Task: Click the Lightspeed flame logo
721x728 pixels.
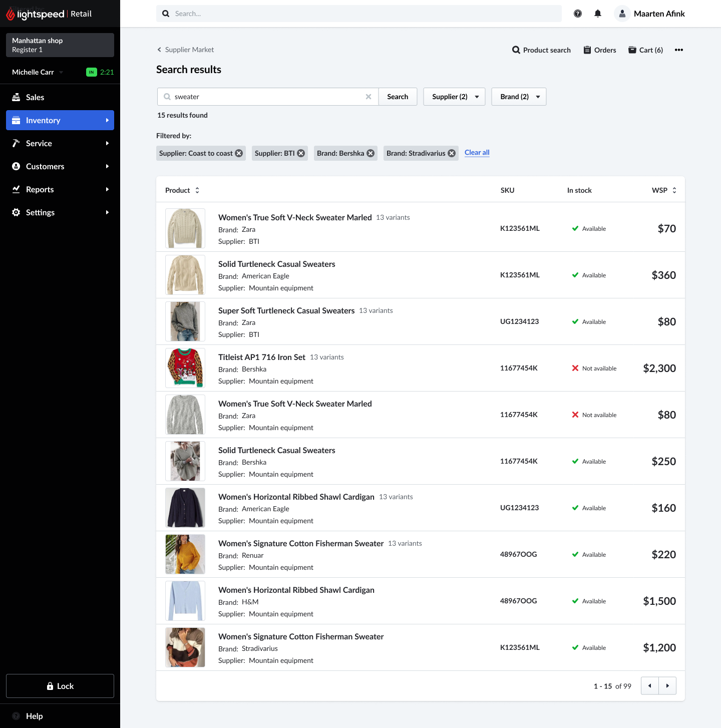Action: pos(10,15)
